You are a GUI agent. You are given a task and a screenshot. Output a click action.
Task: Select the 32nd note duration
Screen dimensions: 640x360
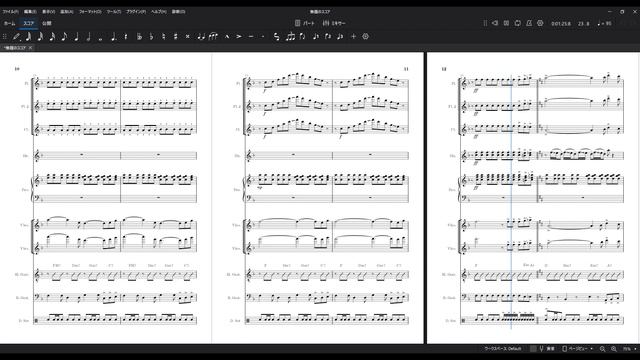tap(40, 37)
